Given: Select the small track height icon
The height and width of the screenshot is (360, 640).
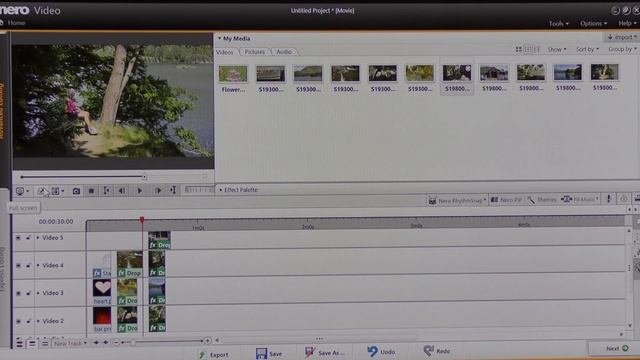Looking at the screenshot, I should [x=45, y=344].
